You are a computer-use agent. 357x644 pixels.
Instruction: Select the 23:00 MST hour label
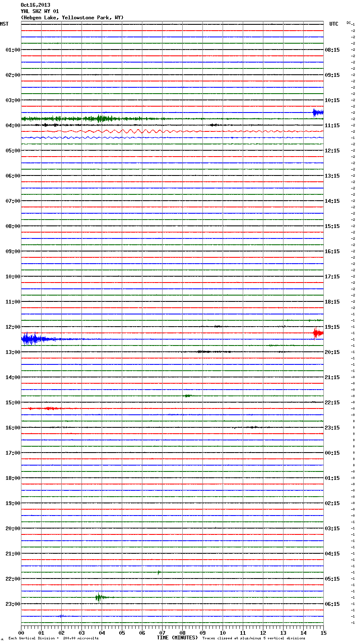coord(13,604)
